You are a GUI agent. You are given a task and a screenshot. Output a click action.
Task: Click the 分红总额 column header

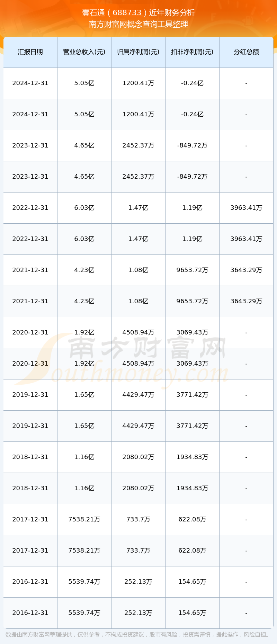click(x=246, y=52)
